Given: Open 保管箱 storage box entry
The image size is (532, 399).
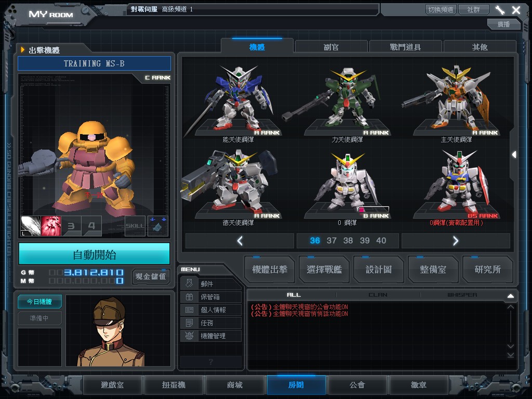Looking at the screenshot, I should 211,297.
